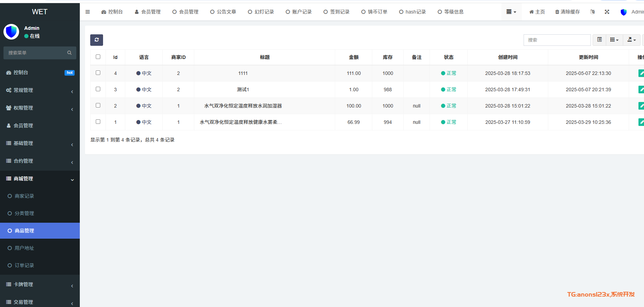This screenshot has height=307, width=644.
Task: Open the tab list dropdown in header
Action: pos(511,12)
